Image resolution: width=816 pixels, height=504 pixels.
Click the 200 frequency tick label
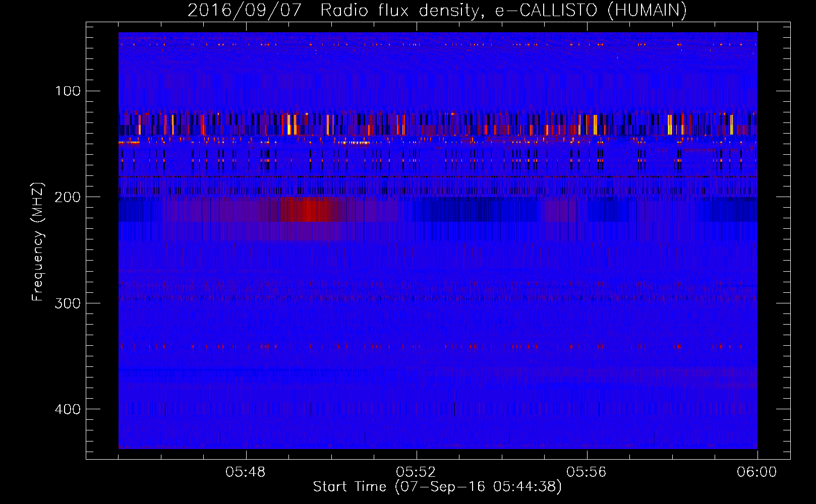pyautogui.click(x=68, y=197)
